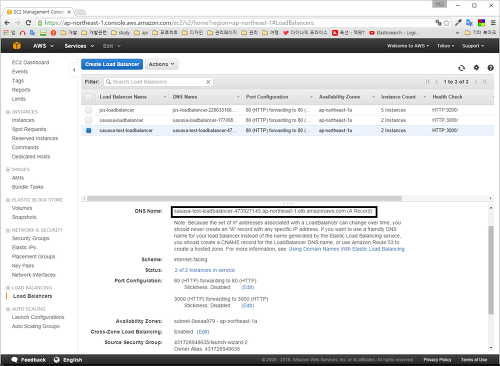Open the Services dropdown menu
500x366 pixels.
pos(79,46)
